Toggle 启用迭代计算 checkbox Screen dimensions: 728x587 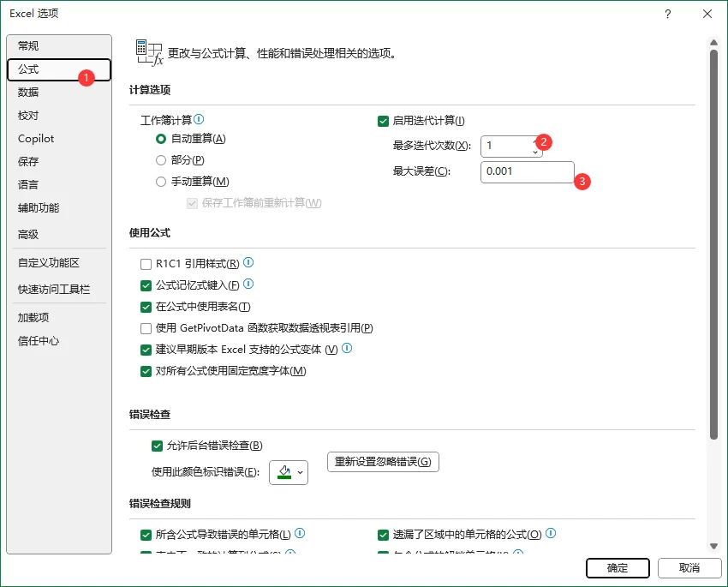tap(383, 121)
